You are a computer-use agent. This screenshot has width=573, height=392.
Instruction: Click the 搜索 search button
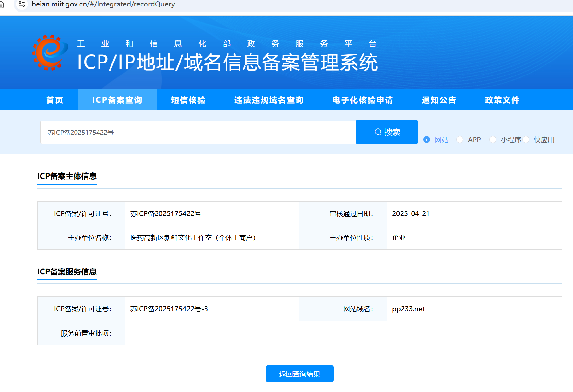pyautogui.click(x=387, y=132)
